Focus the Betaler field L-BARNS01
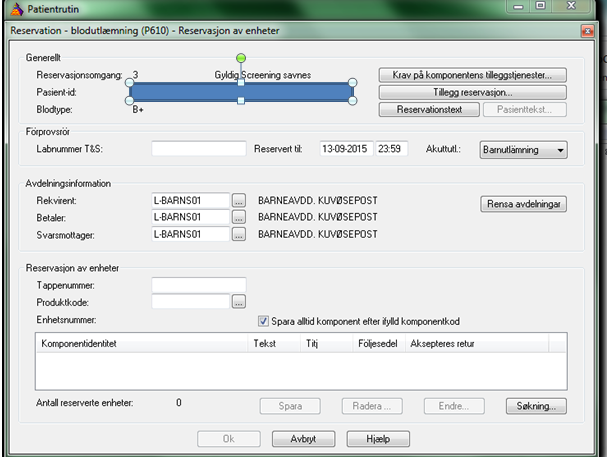 (191, 217)
